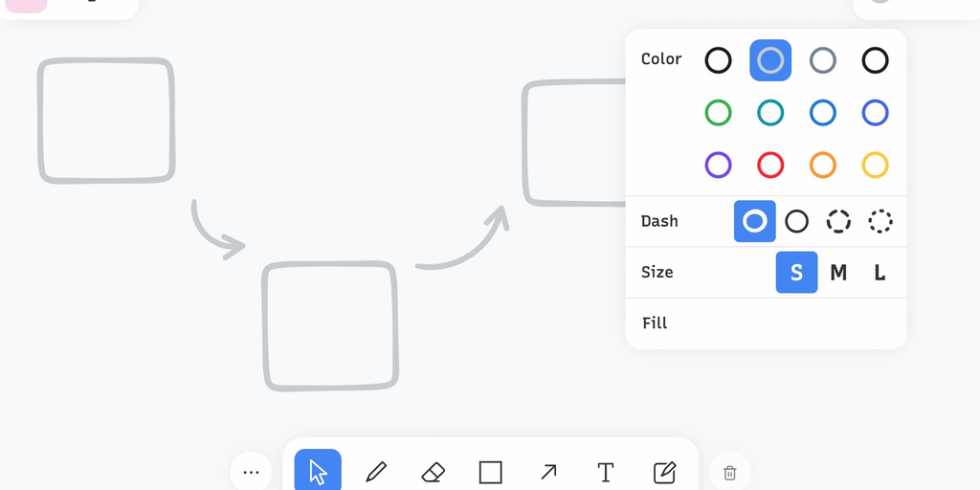Viewport: 980px width, 490px height.
Task: Set stroke size to M
Action: pyautogui.click(x=838, y=273)
